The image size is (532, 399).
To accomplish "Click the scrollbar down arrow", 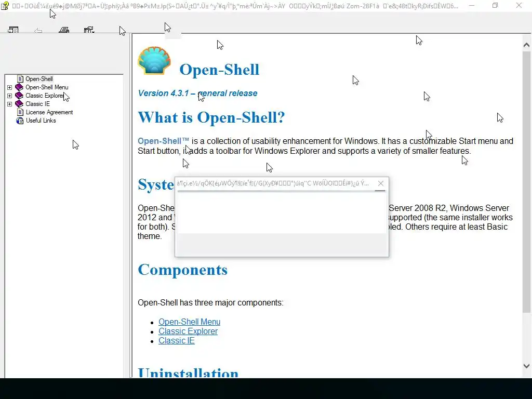I will click(526, 366).
